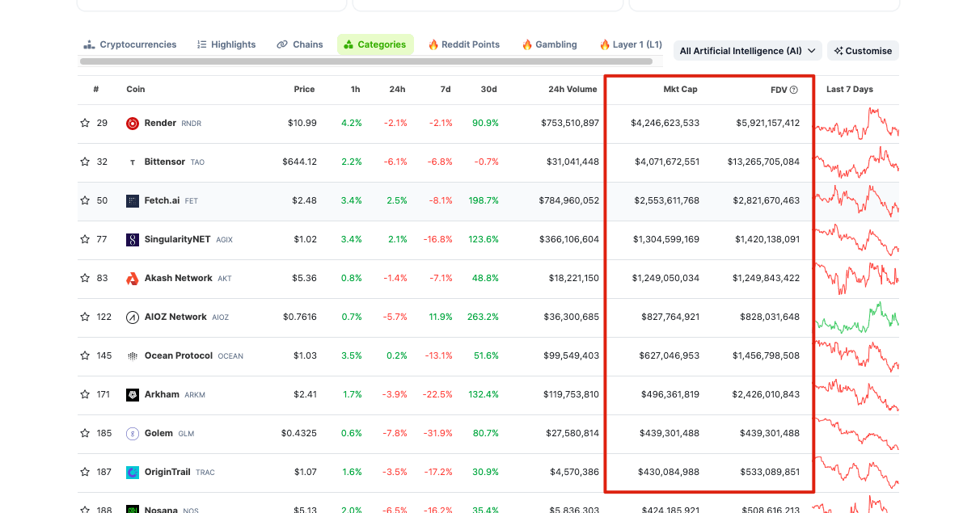The width and height of the screenshot is (980, 513).
Task: Sort table by Price column
Action: (x=305, y=90)
